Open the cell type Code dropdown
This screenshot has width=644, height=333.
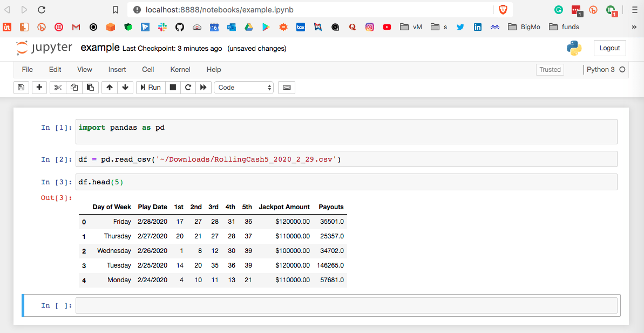(244, 88)
